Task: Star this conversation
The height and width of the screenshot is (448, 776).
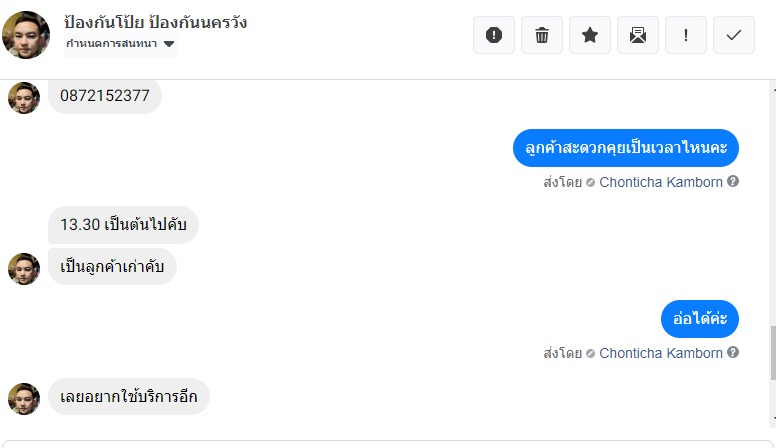Action: tap(590, 35)
